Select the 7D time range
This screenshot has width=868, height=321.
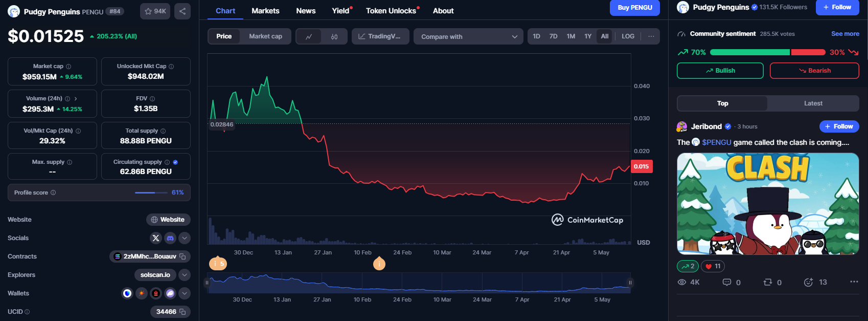(x=553, y=36)
